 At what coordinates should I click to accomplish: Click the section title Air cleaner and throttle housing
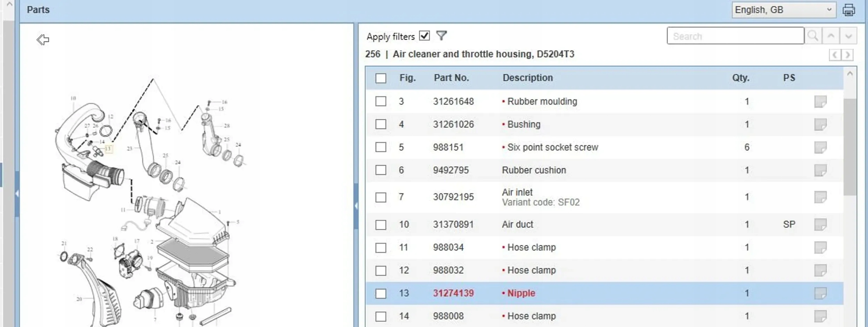click(484, 54)
